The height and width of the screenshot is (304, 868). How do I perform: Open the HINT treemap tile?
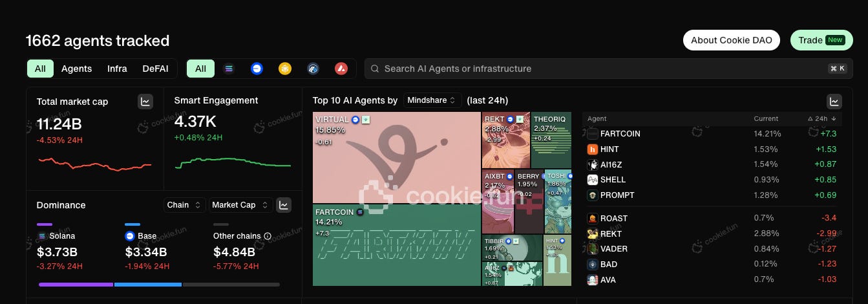558,260
